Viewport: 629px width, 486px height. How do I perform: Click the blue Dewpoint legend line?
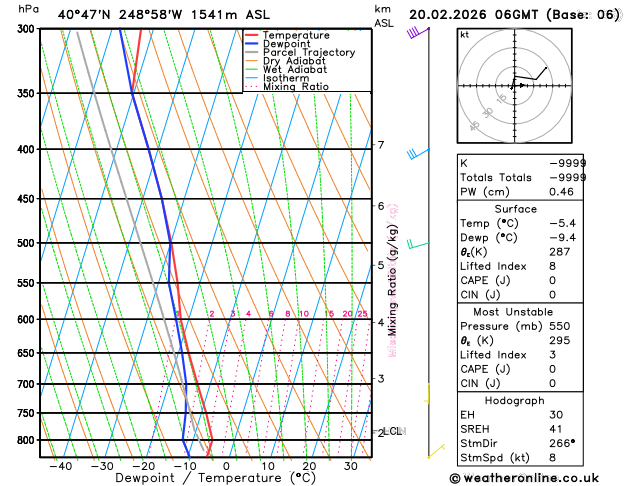(252, 44)
